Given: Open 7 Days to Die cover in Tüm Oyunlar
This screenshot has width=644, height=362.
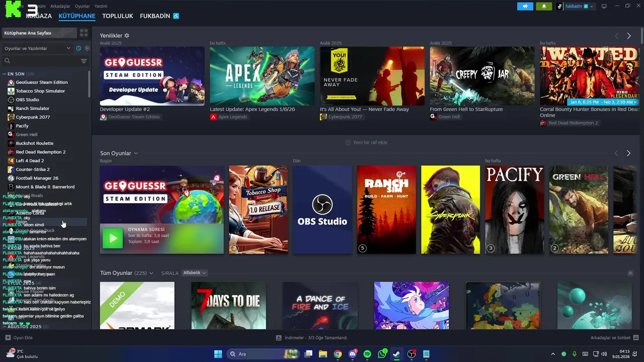Looking at the screenshot, I should [x=228, y=306].
